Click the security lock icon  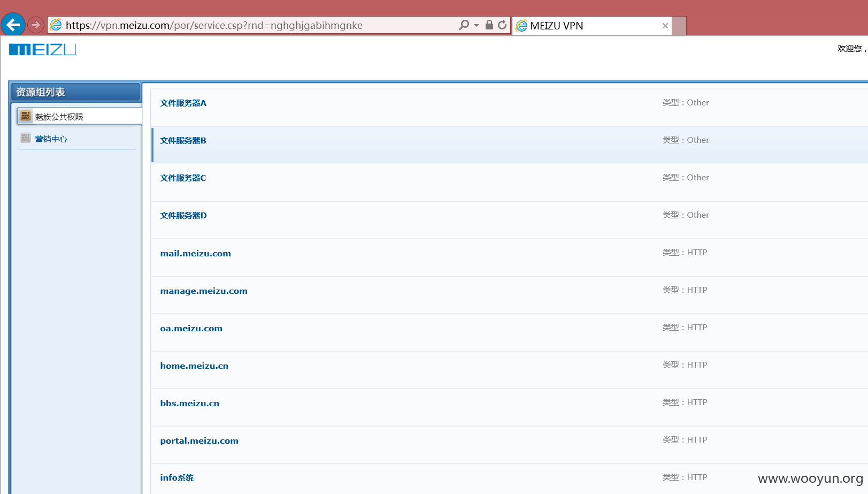(x=489, y=25)
